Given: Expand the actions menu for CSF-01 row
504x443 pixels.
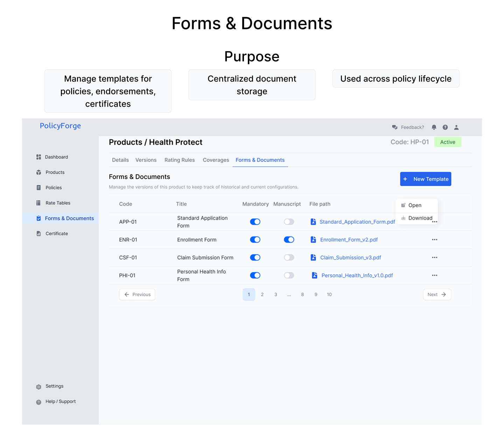Looking at the screenshot, I should tap(435, 257).
